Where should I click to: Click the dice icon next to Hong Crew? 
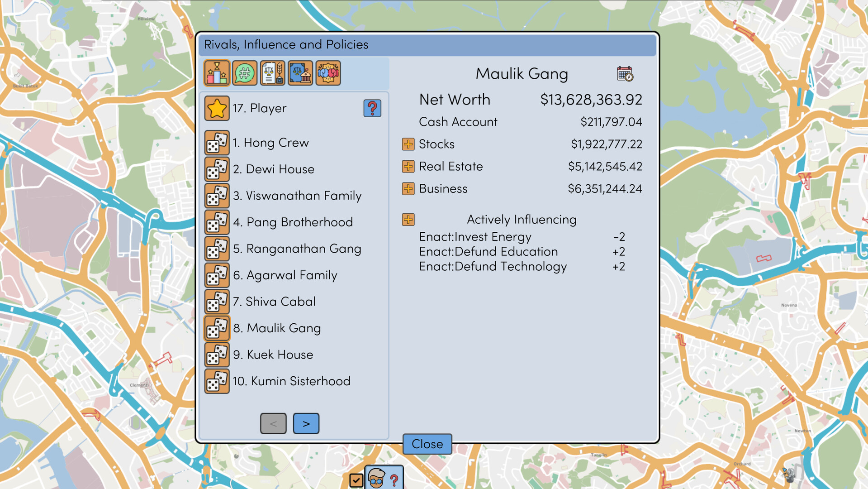pyautogui.click(x=217, y=143)
